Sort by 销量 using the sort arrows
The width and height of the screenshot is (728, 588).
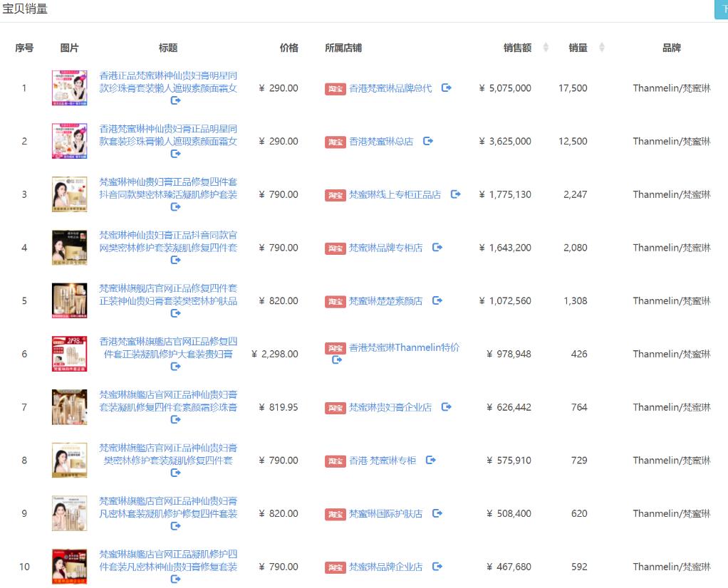click(602, 47)
